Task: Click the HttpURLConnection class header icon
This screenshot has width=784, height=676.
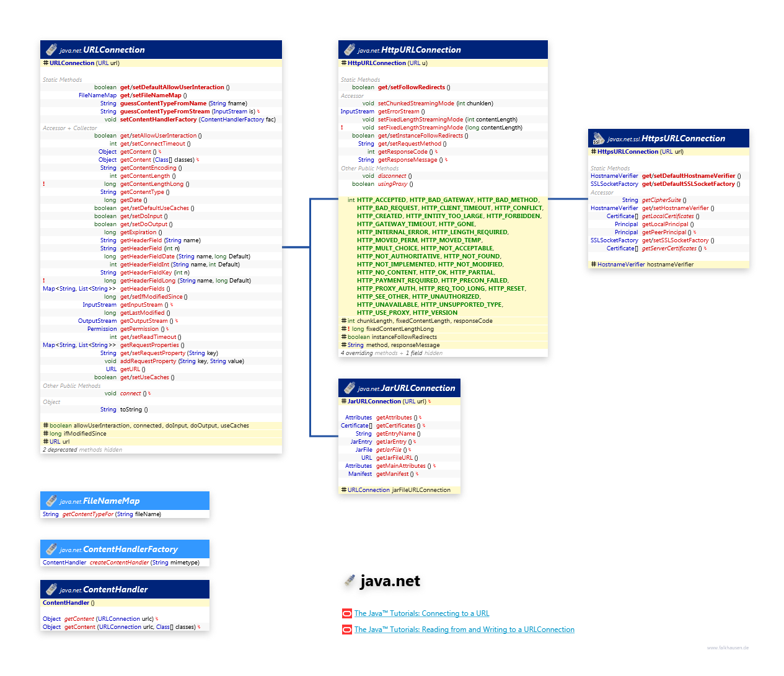Action: pyautogui.click(x=350, y=50)
